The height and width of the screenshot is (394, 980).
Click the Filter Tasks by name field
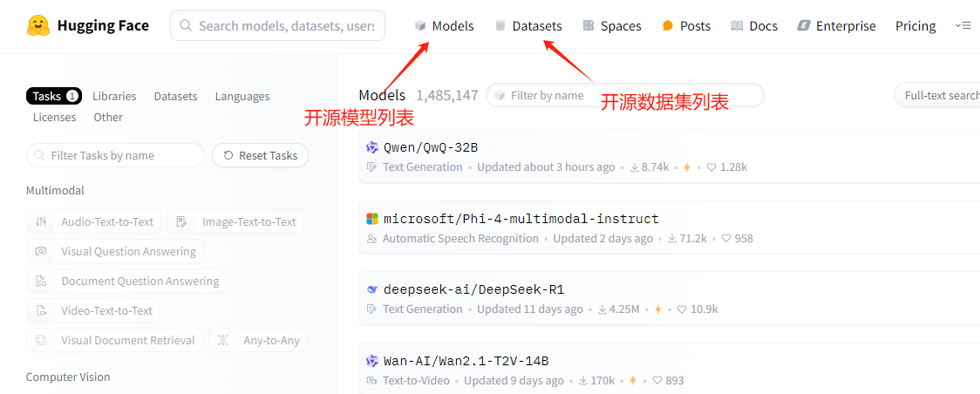(x=116, y=155)
